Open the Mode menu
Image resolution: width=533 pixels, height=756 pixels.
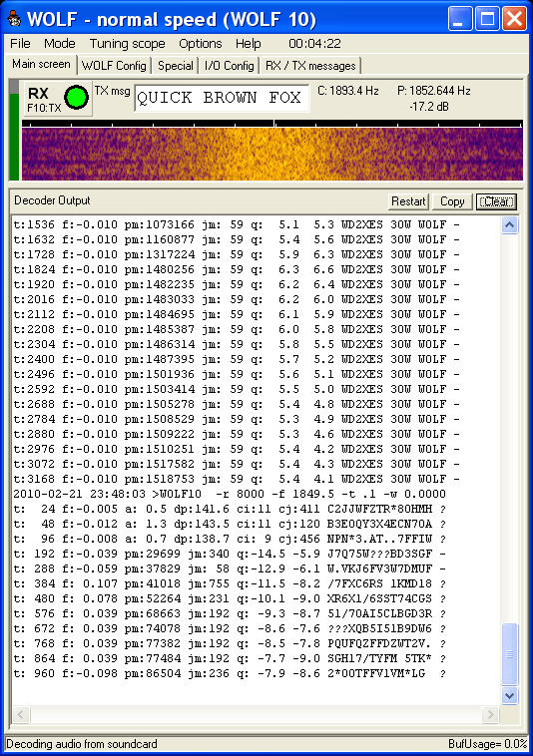(59, 44)
